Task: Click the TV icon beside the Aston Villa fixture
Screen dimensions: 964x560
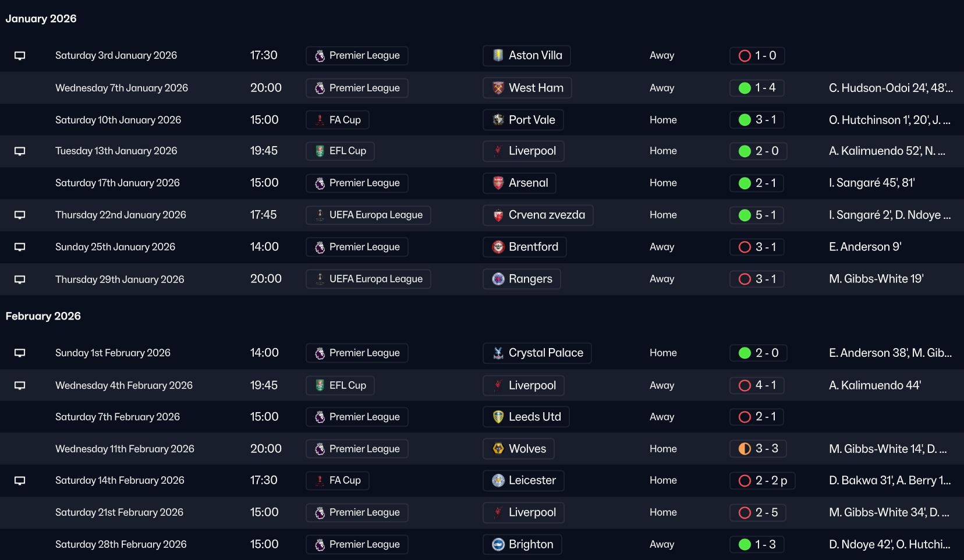Action: click(x=20, y=56)
